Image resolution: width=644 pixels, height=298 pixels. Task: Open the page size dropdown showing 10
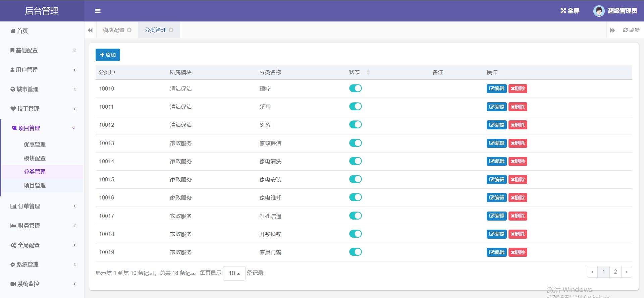point(234,273)
